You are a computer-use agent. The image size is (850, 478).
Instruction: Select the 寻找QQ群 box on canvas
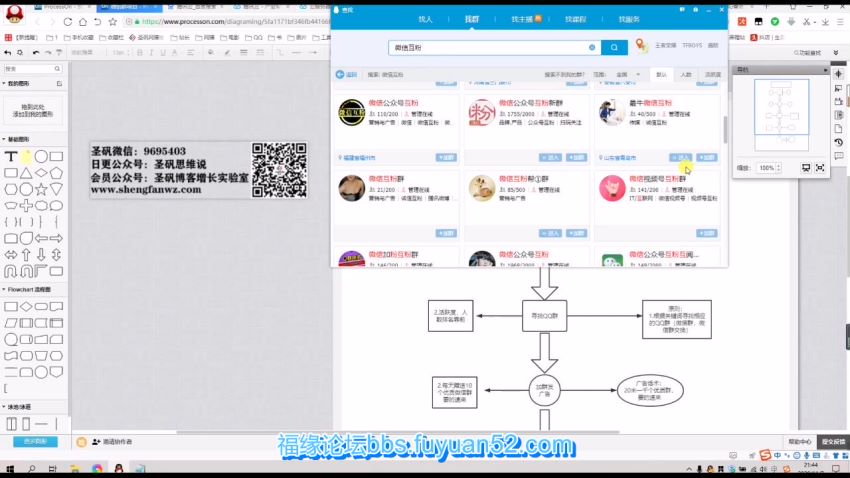tap(544, 315)
